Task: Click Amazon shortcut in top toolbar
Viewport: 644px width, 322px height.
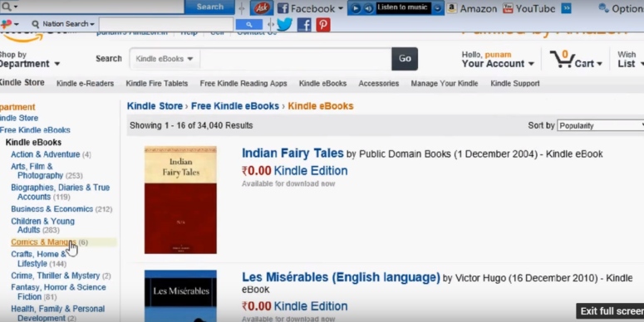Action: click(472, 8)
